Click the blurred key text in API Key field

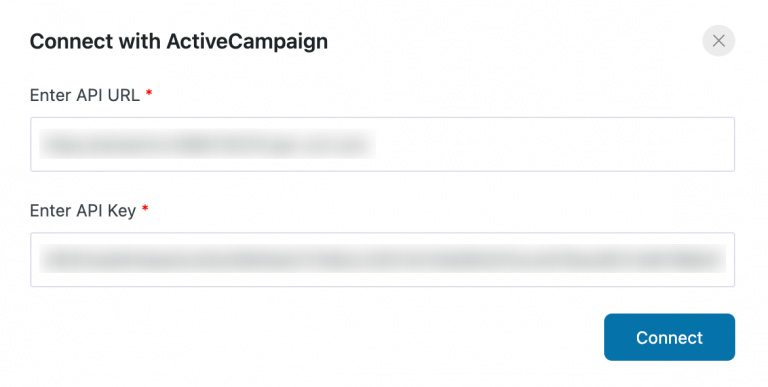[382, 259]
